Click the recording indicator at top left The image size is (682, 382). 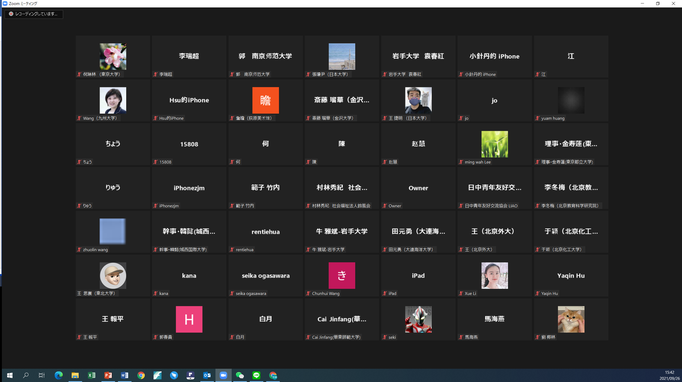click(33, 14)
